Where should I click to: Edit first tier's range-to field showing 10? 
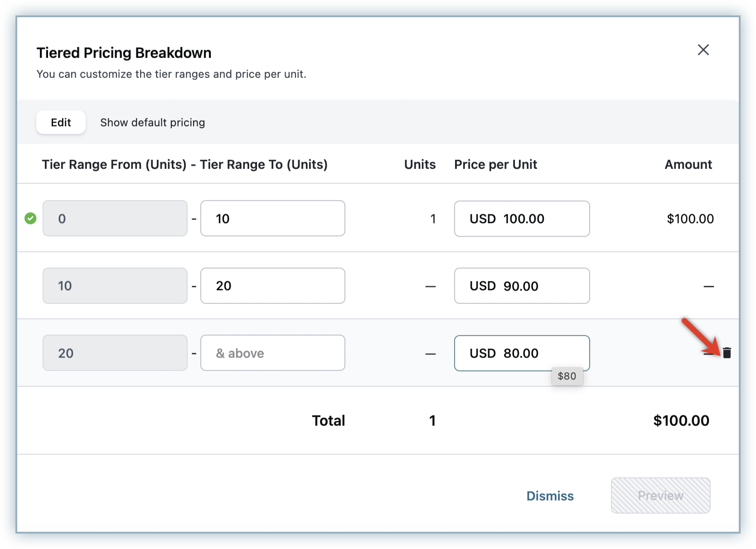click(272, 219)
